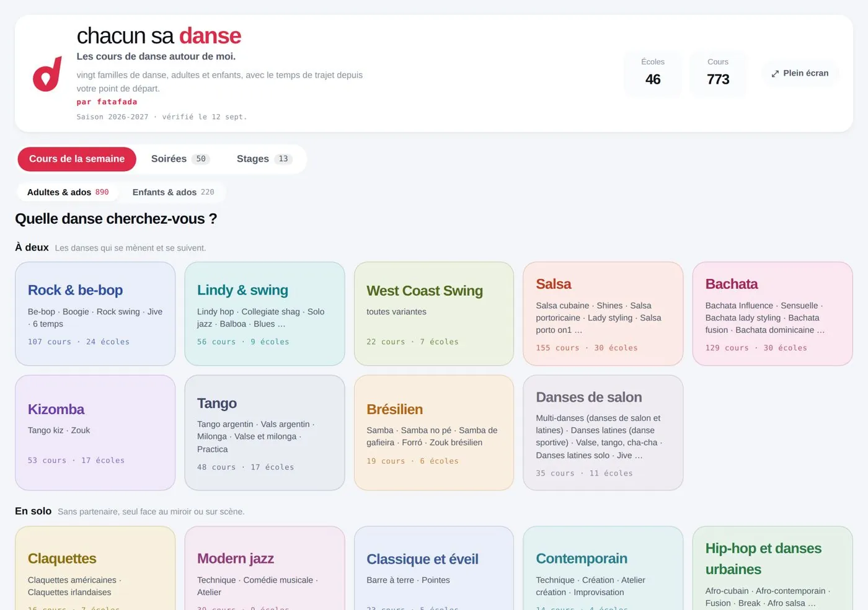Click '107 cours · 24 écoles' text
The width and height of the screenshot is (868, 610).
click(x=79, y=342)
